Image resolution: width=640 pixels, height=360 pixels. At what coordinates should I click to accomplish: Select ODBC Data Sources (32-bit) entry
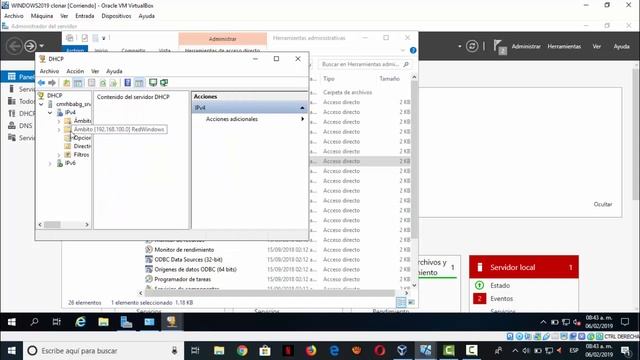tap(188, 260)
